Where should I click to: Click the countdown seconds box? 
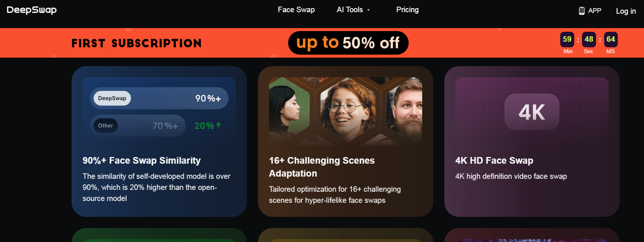pos(589,40)
